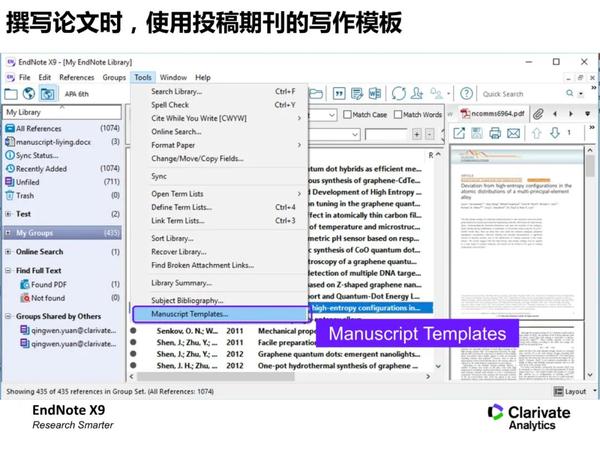Click the minus button to remove search row

(430, 134)
